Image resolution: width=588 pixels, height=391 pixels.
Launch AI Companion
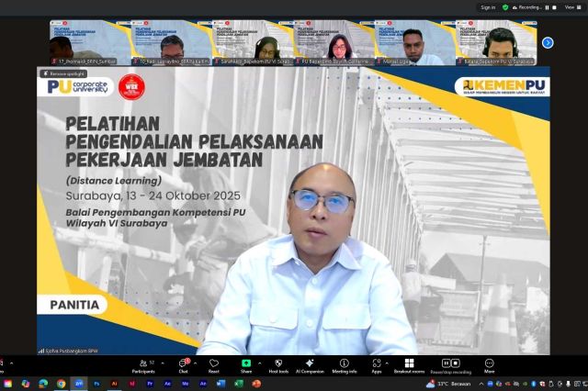coord(311,364)
